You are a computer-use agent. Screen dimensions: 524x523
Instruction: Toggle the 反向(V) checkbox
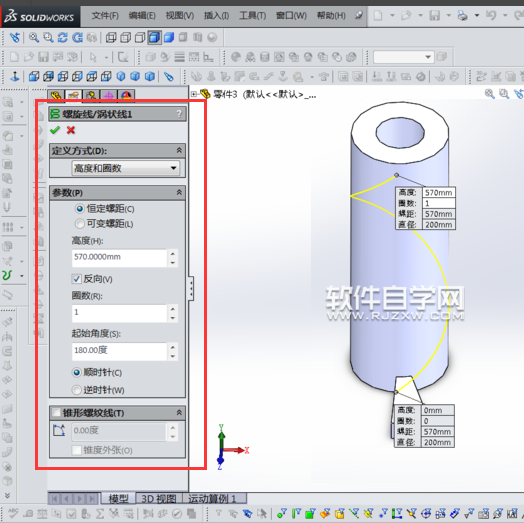click(x=77, y=279)
